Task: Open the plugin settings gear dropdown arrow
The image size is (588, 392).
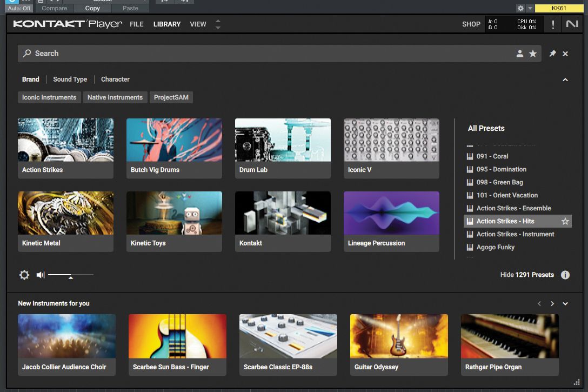Action: click(530, 8)
